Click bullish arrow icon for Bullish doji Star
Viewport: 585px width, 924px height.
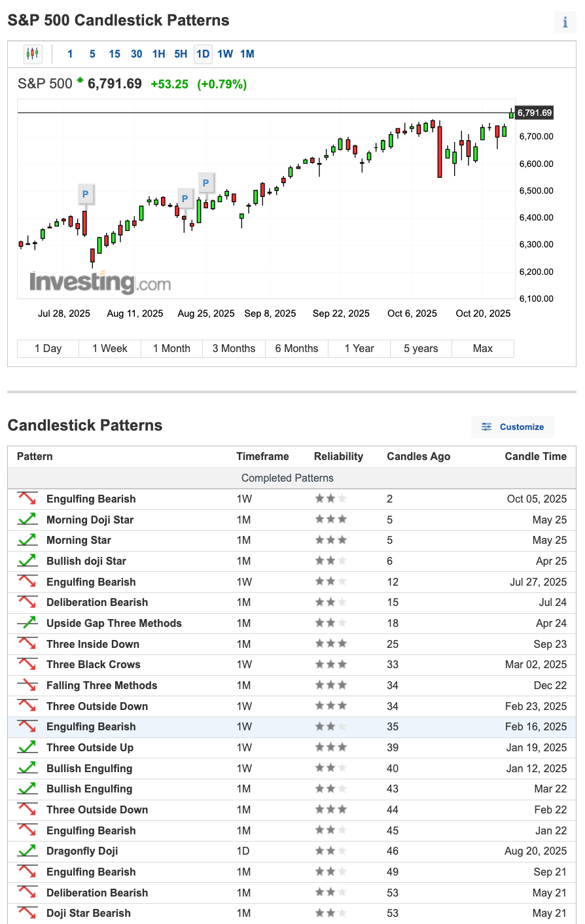pyautogui.click(x=27, y=561)
